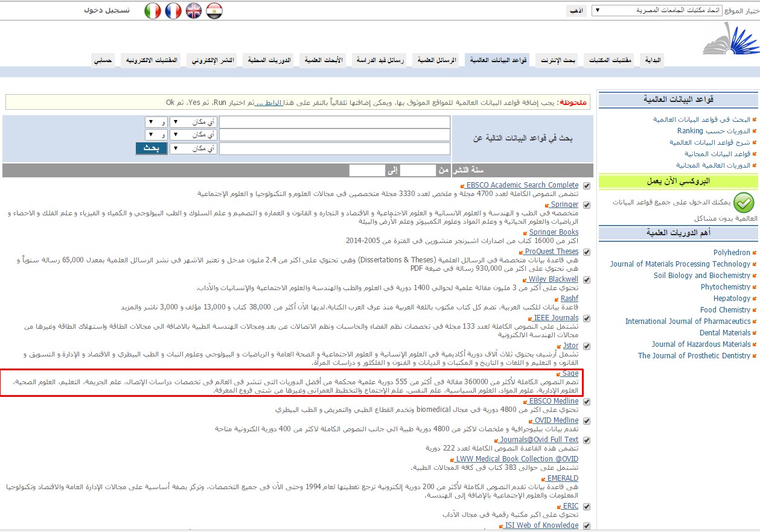Open the الدوريات حسب Ranking sidebar link

[x=714, y=131]
